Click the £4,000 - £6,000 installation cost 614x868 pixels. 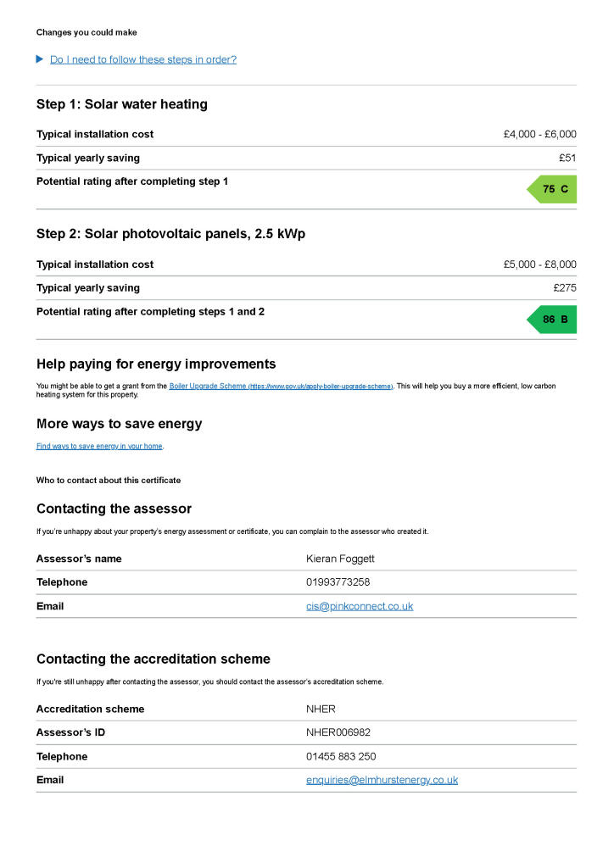pos(539,134)
